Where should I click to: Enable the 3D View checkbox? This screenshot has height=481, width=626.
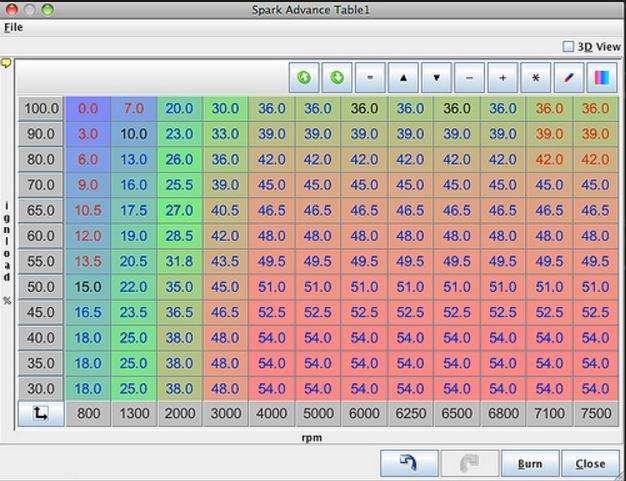[x=568, y=46]
